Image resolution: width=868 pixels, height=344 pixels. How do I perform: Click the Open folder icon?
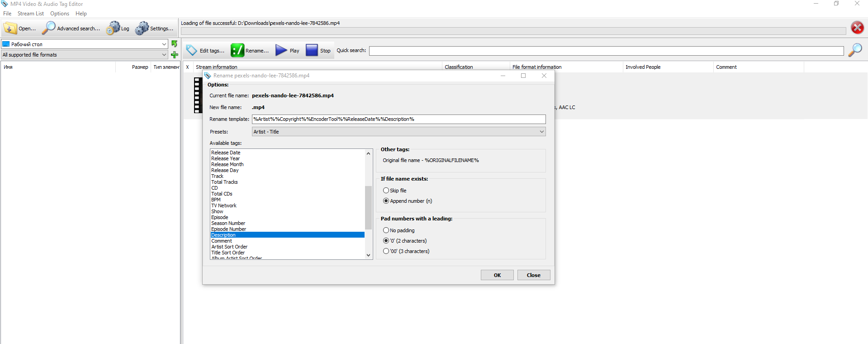tap(9, 28)
